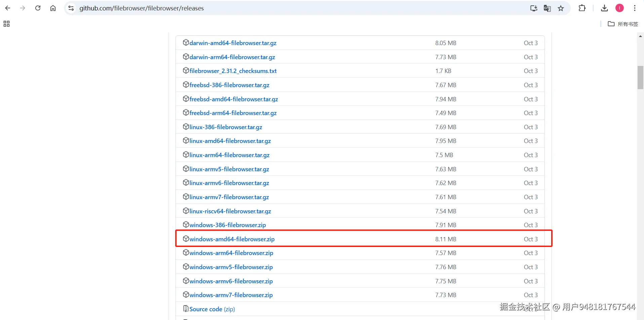644x320 pixels.
Task: Select the 7.76 MB size text
Action: pyautogui.click(x=446, y=267)
